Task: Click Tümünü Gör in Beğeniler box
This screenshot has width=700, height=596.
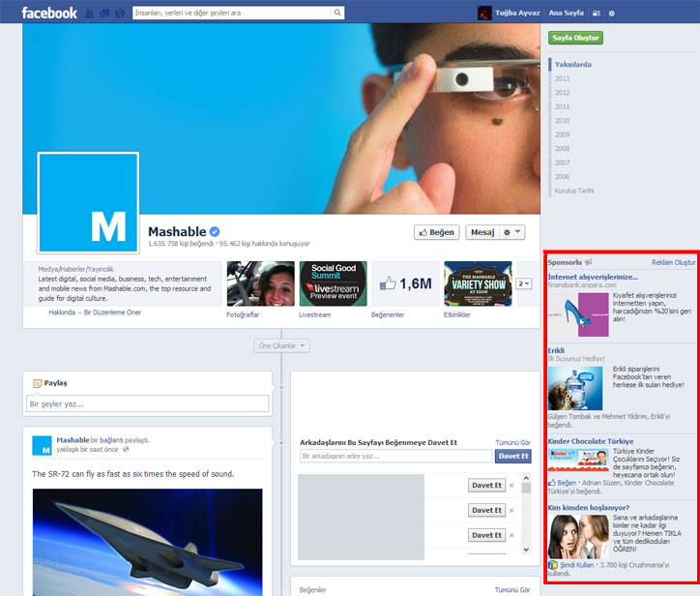Action: (x=512, y=590)
